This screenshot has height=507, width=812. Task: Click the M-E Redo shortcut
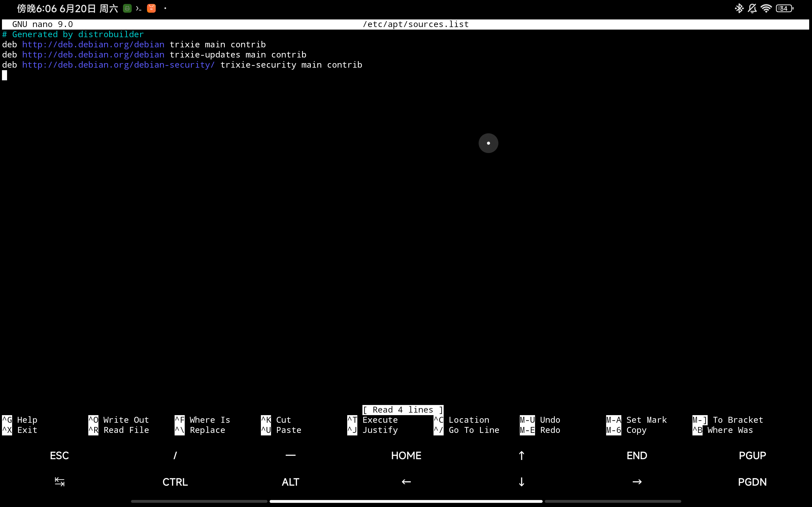click(540, 430)
